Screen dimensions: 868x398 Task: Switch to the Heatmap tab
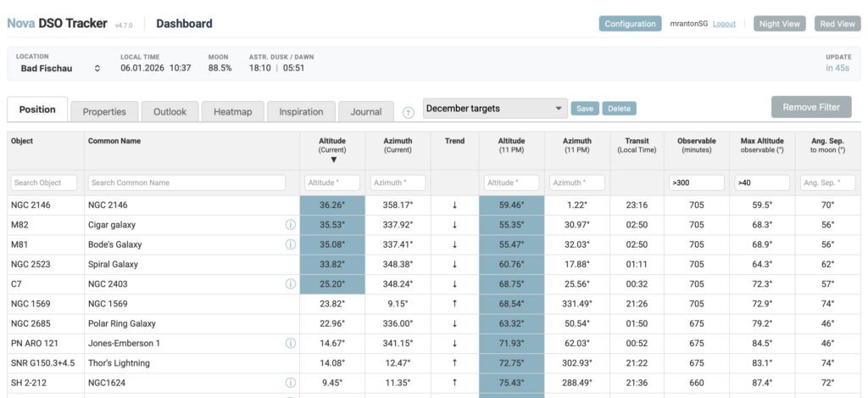tap(232, 111)
